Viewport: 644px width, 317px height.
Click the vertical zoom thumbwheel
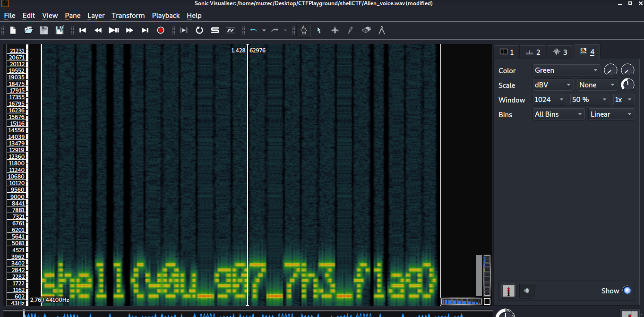(487, 276)
